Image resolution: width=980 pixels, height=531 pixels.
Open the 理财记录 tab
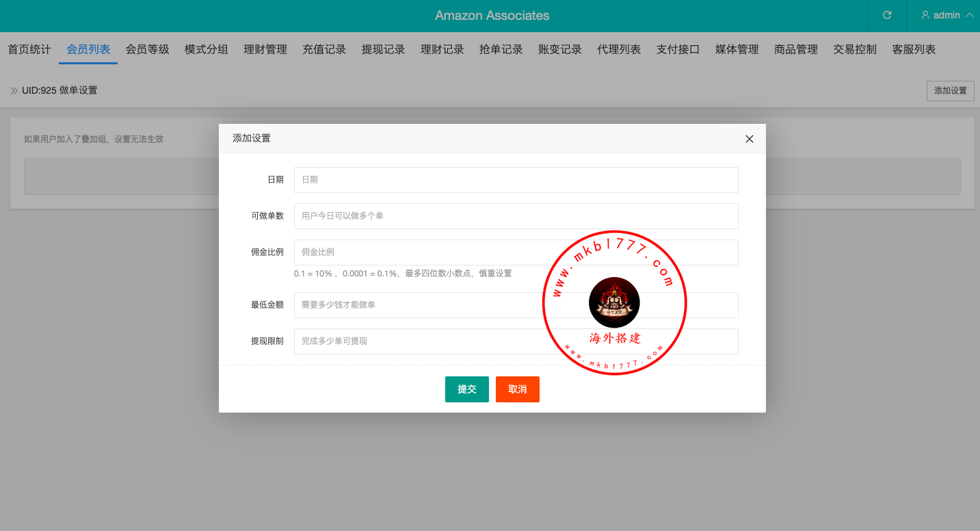[442, 49]
